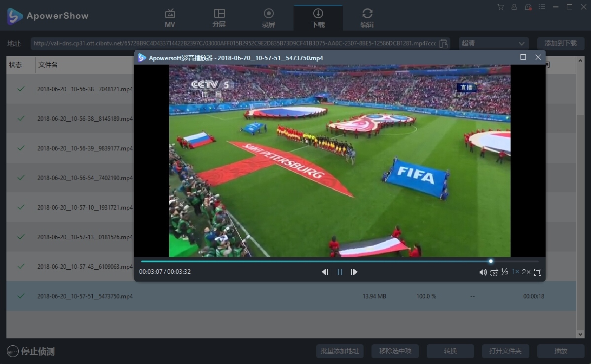Pause the playing video

click(339, 272)
